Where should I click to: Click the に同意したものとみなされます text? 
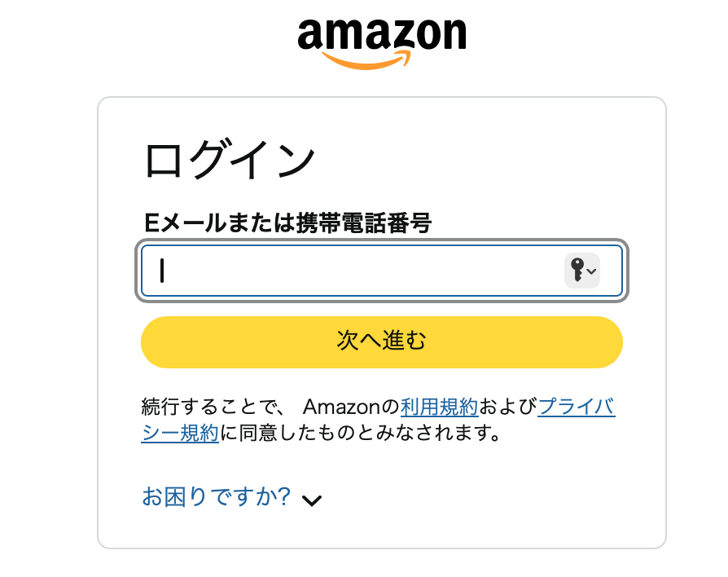[x=359, y=433]
